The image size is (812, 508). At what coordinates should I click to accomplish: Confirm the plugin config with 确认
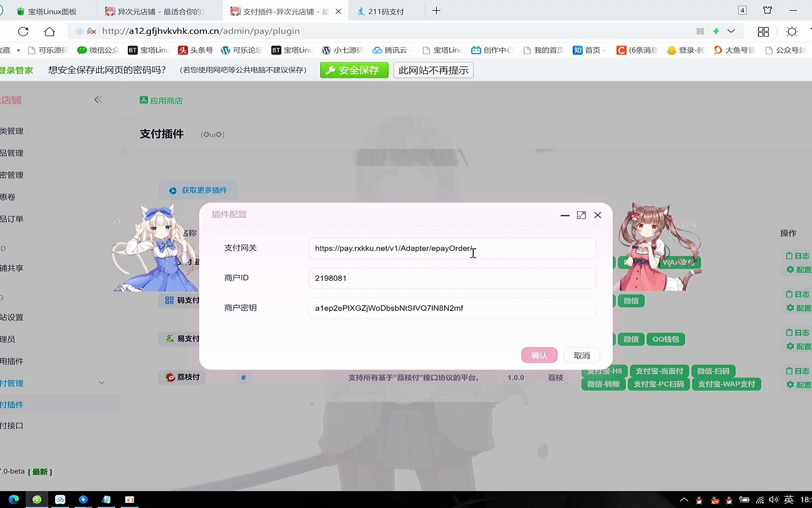coord(539,355)
